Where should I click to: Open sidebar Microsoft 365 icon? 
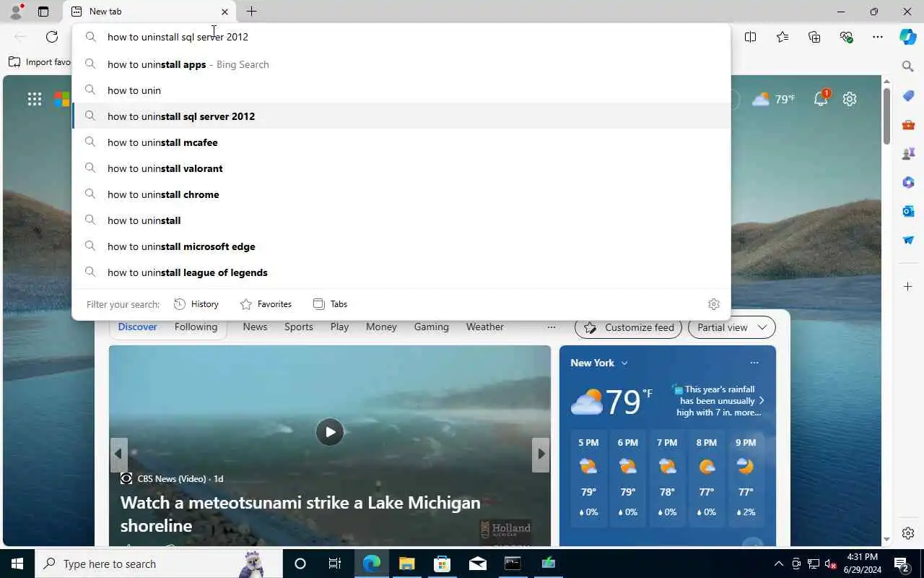908,182
